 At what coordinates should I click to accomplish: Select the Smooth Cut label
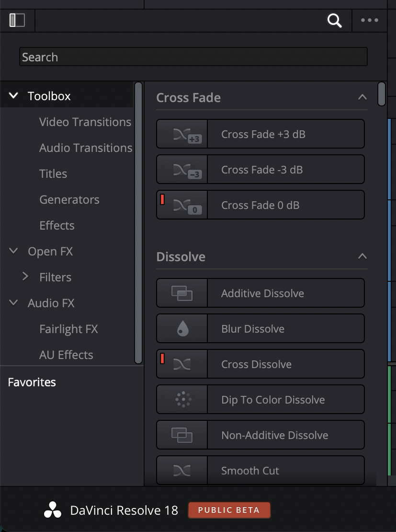tap(250, 471)
